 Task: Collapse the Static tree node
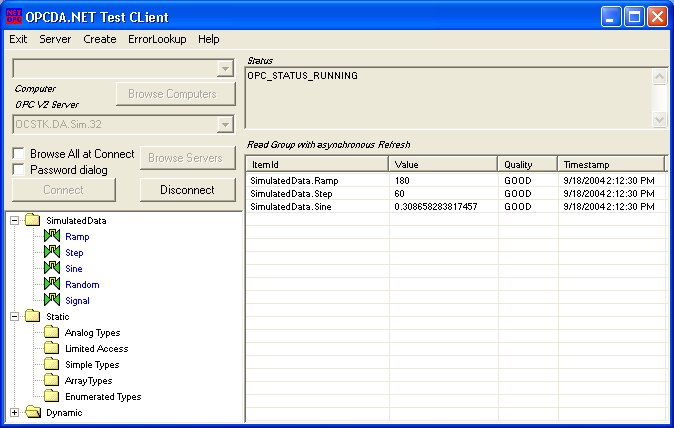(15, 317)
